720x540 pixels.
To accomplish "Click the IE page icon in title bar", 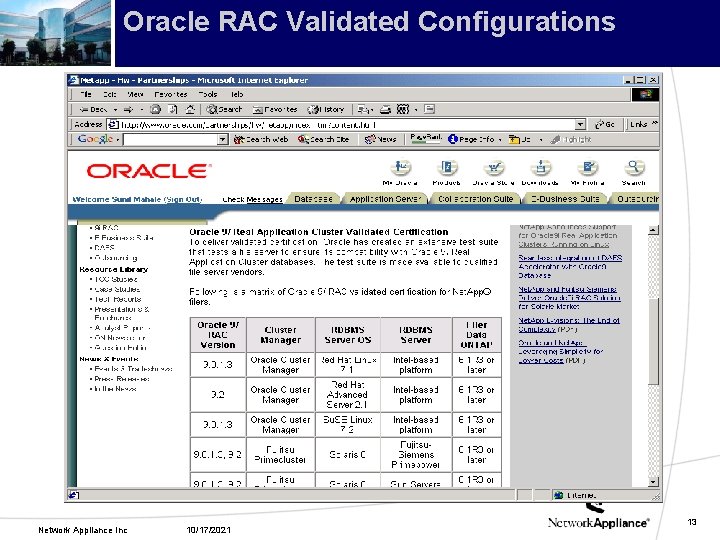I will coord(74,80).
